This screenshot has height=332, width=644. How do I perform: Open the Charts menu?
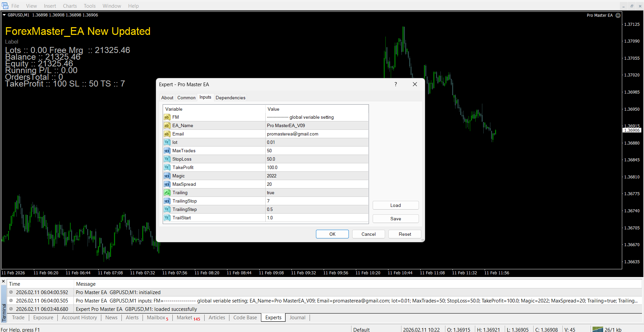[70, 6]
